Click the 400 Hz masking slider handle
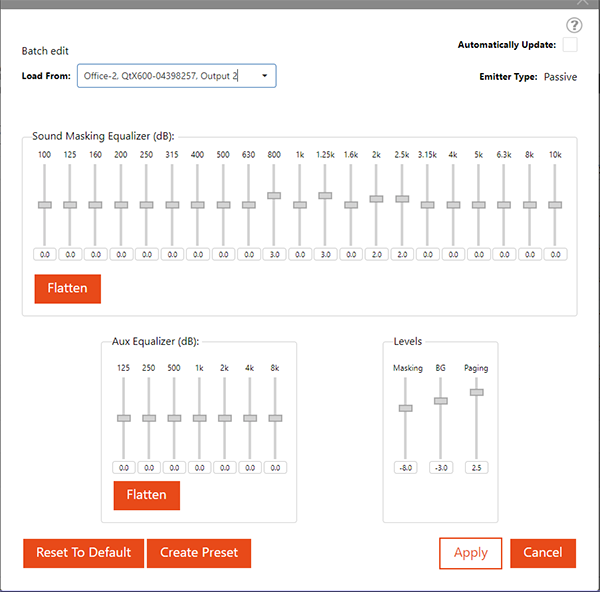Screen dimensions: 600x592 pyautogui.click(x=197, y=205)
